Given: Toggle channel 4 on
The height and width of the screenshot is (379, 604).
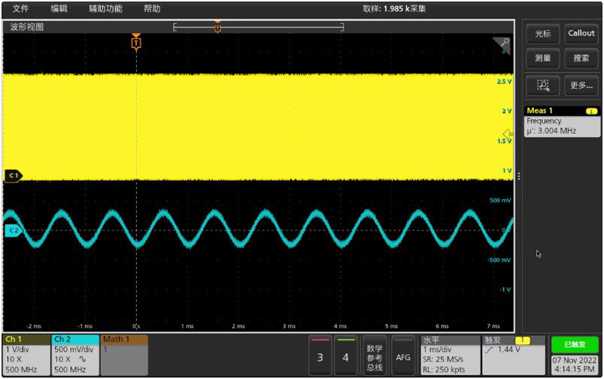Looking at the screenshot, I should (x=346, y=356).
